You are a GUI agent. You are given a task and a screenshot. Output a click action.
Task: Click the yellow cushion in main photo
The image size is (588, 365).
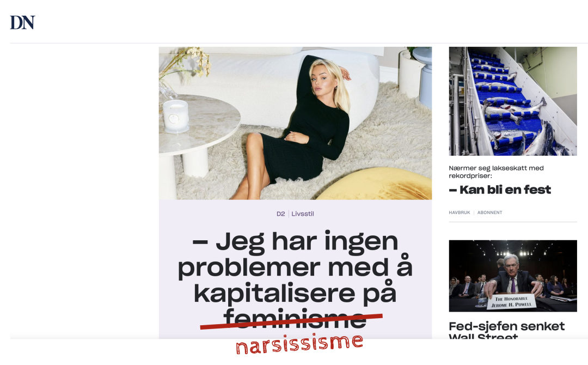pyautogui.click(x=376, y=184)
